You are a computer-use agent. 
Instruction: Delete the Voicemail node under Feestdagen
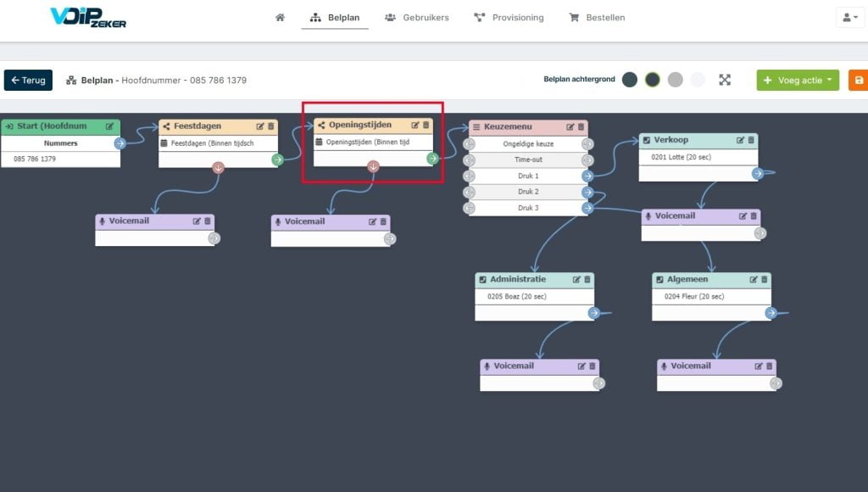[208, 221]
